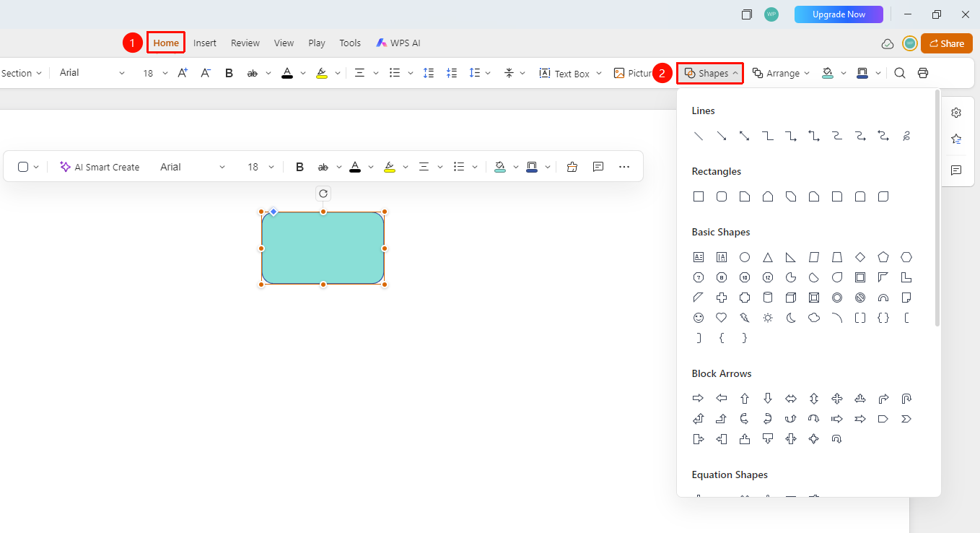This screenshot has width=980, height=533.
Task: Open the Review tab
Action: pyautogui.click(x=245, y=43)
